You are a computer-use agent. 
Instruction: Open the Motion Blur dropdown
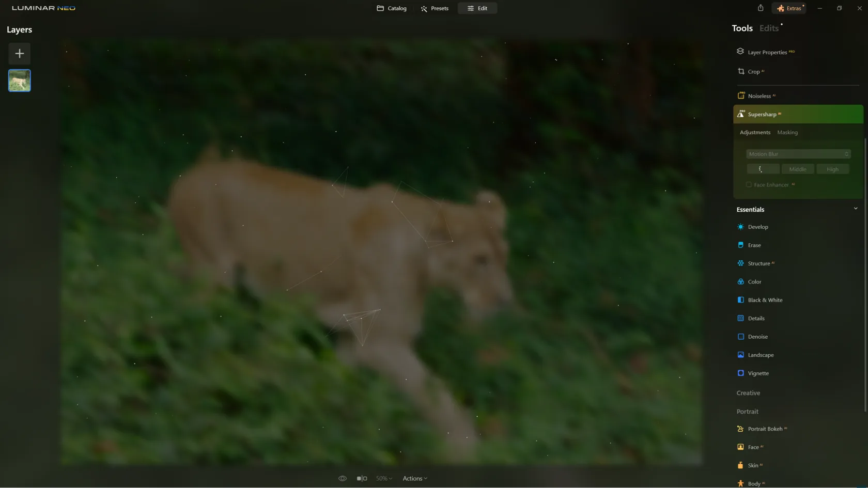pos(798,154)
